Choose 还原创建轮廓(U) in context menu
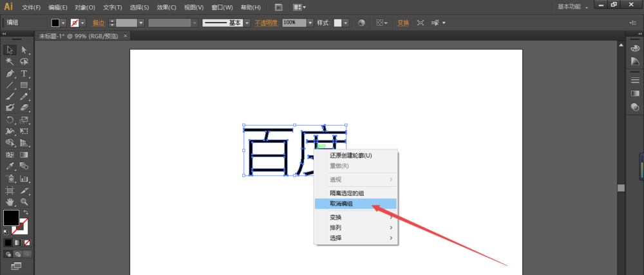Image resolution: width=644 pixels, height=275 pixels. (x=355, y=156)
